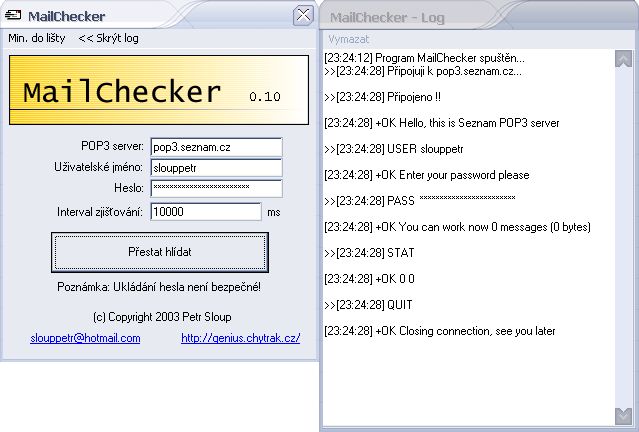Hide the log via '<< Skrýt log'
The width and height of the screenshot is (639, 432).
coord(108,38)
